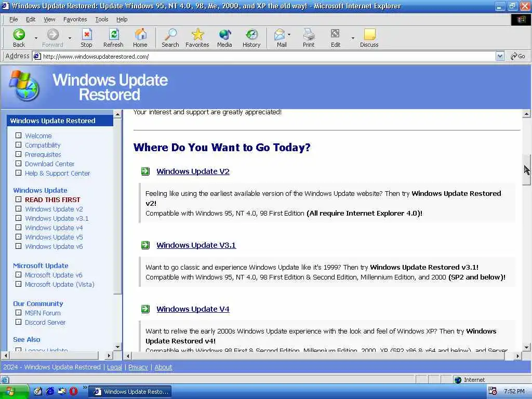Open the Welcome sidebar link
532x399 pixels.
(x=38, y=136)
